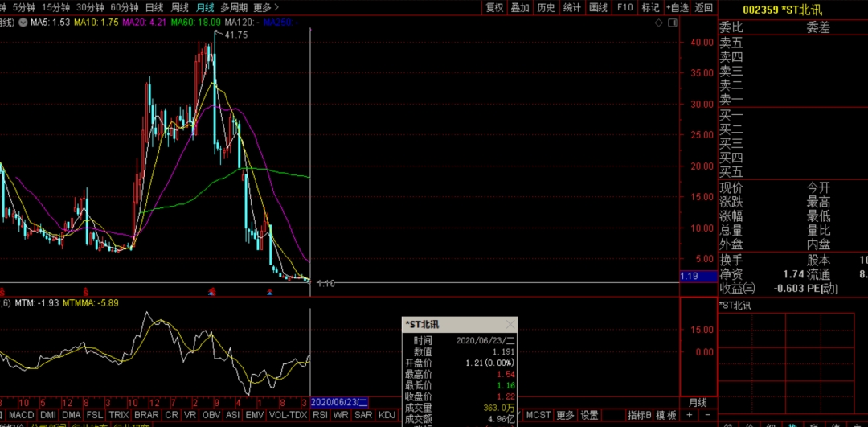Switch to the KDJ indicator
Image resolution: width=868 pixels, height=427 pixels.
(x=387, y=415)
